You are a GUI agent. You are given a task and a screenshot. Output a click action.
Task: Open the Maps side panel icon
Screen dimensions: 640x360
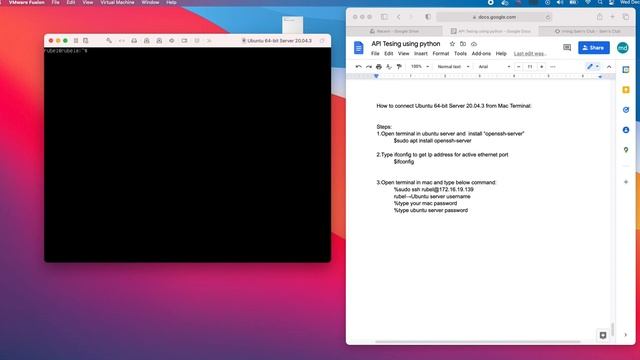(626, 150)
